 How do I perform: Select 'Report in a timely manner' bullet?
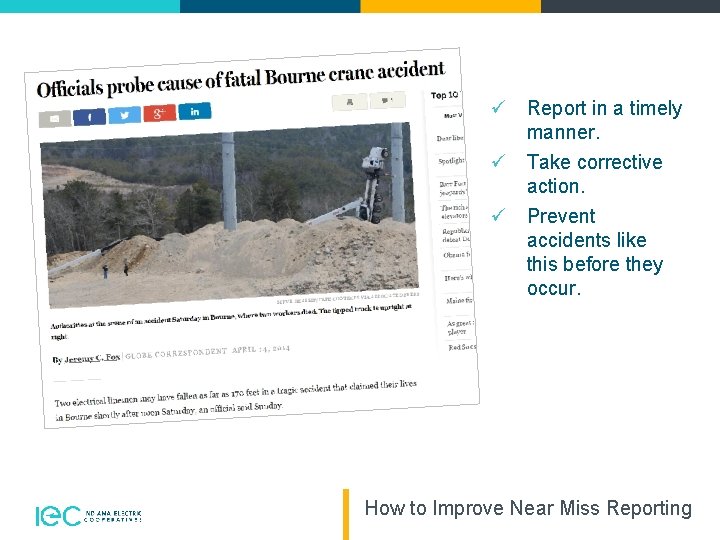(604, 120)
